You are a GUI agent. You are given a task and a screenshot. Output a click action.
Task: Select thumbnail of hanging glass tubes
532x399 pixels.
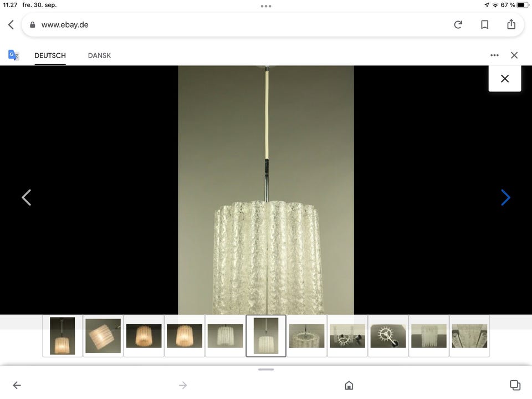click(x=429, y=336)
